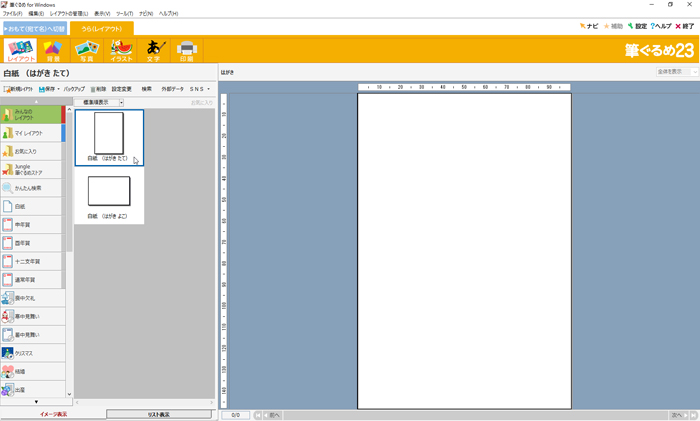Click the 設定 button at top right
The height and width of the screenshot is (421, 700).
[x=637, y=26]
